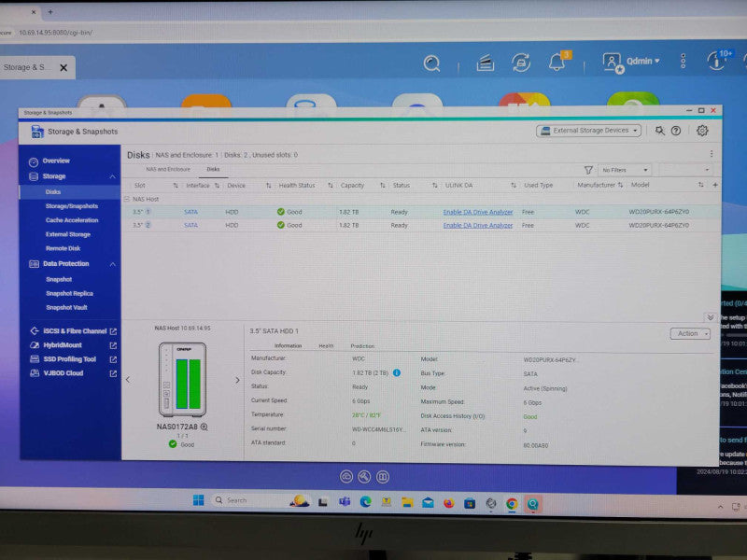This screenshot has width=747, height=560.
Task: Click Enable DA Drive Analyzer for disk 1
Action: point(478,212)
